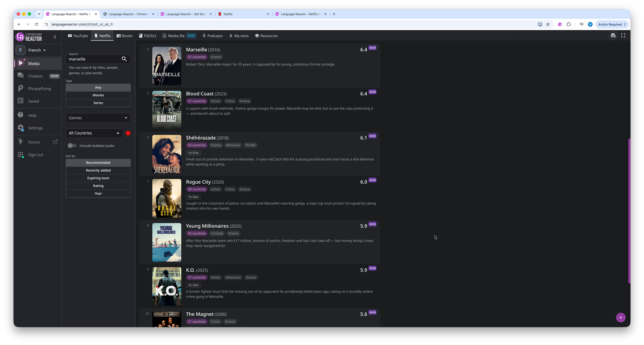This screenshot has width=644, height=345.
Task: Open Media in the sidebar
Action: coord(38,63)
